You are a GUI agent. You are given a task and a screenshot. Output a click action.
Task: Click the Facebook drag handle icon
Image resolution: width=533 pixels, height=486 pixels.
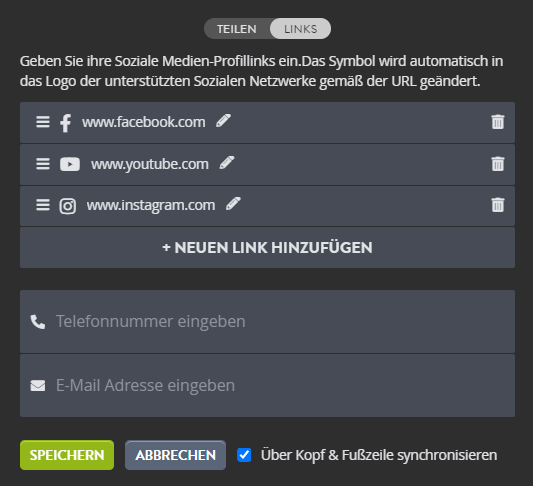click(43, 122)
